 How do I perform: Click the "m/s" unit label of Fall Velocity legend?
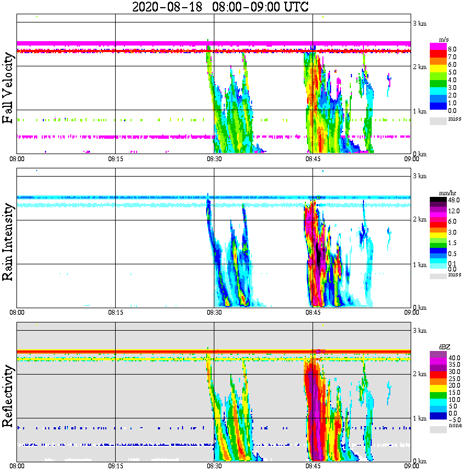coord(444,40)
